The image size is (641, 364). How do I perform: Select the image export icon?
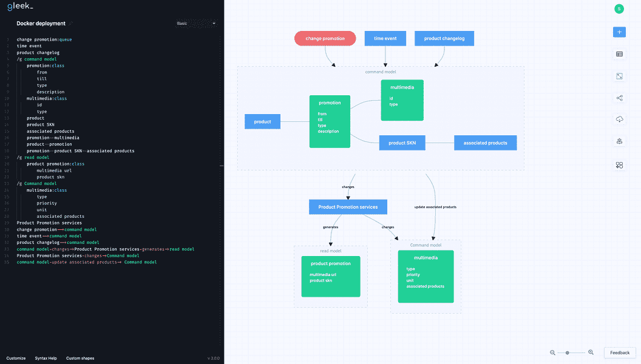point(619,76)
